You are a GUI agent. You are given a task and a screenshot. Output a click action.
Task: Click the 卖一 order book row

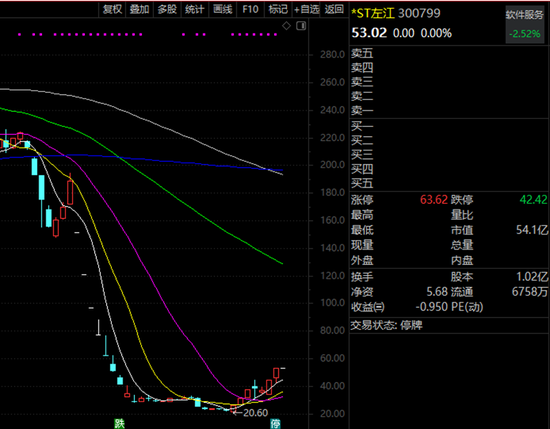449,110
